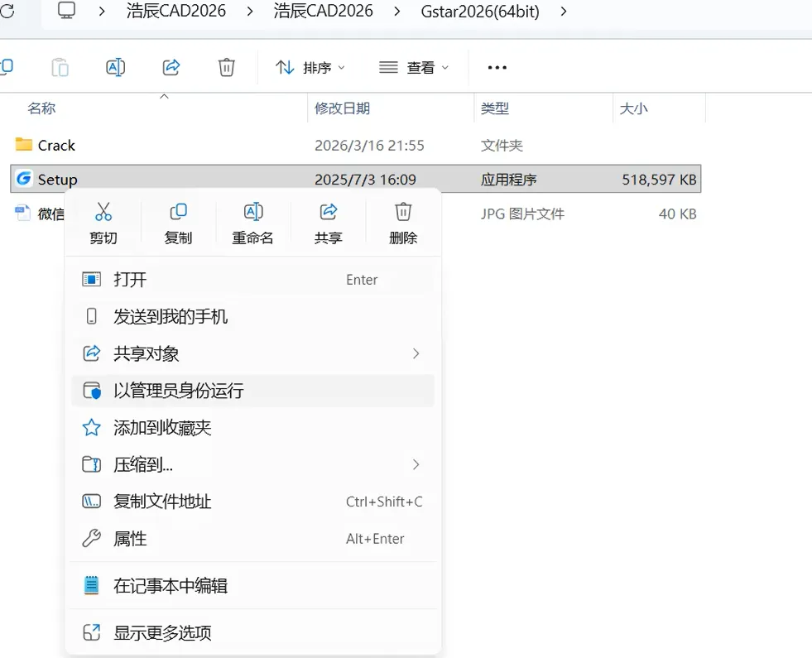The height and width of the screenshot is (658, 812).
Task: Click 剪切 cut in context menu
Action: click(103, 223)
